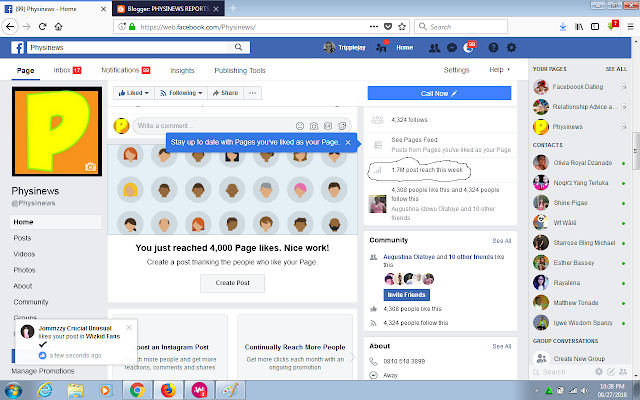Open chat with Olivia Royal Dzanado
The image size is (640, 400).
click(x=580, y=163)
